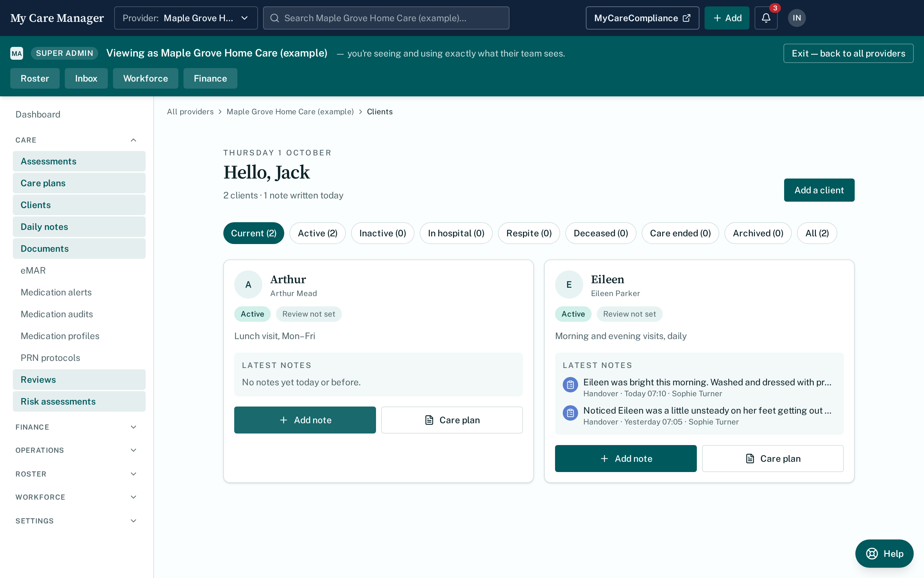Viewport: 924px width, 578px height.
Task: Open eMAR in sidebar
Action: click(x=79, y=270)
